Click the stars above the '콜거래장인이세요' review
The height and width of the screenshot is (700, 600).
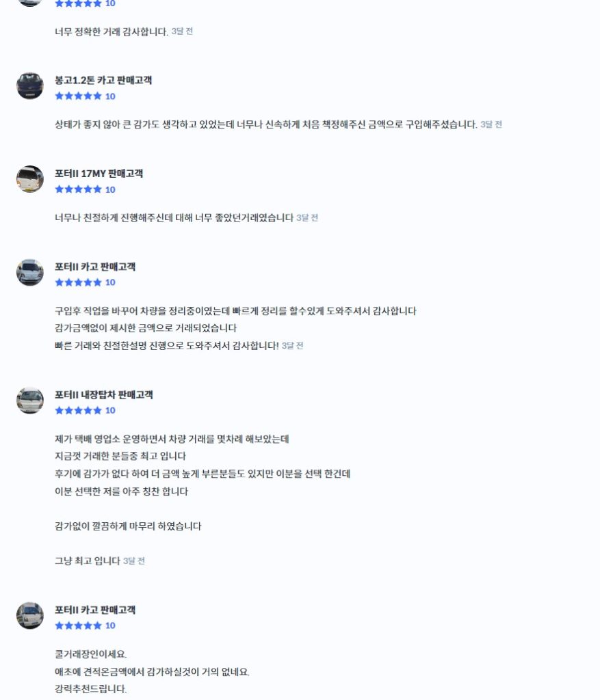pos(78,625)
